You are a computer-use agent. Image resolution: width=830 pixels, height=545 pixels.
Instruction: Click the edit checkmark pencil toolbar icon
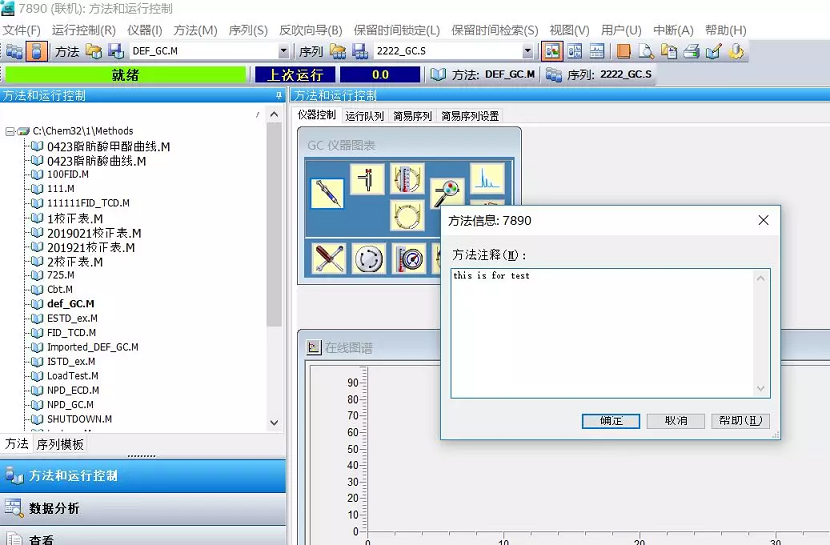pyautogui.click(x=713, y=51)
